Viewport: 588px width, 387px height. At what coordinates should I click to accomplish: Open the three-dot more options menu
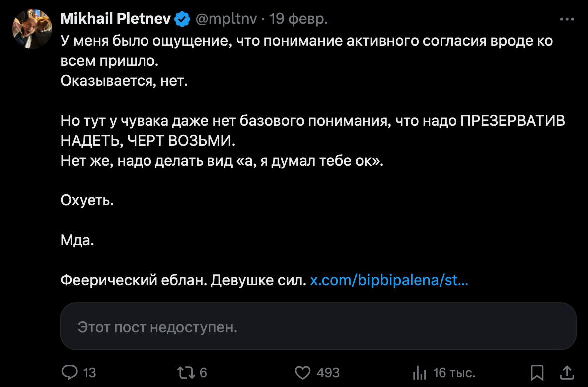coord(567,20)
